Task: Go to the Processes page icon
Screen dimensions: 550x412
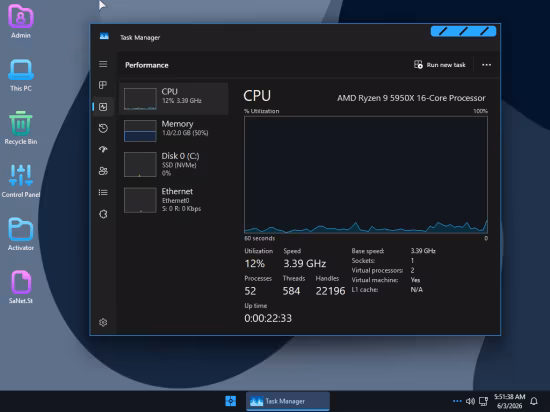Action: [x=103, y=85]
